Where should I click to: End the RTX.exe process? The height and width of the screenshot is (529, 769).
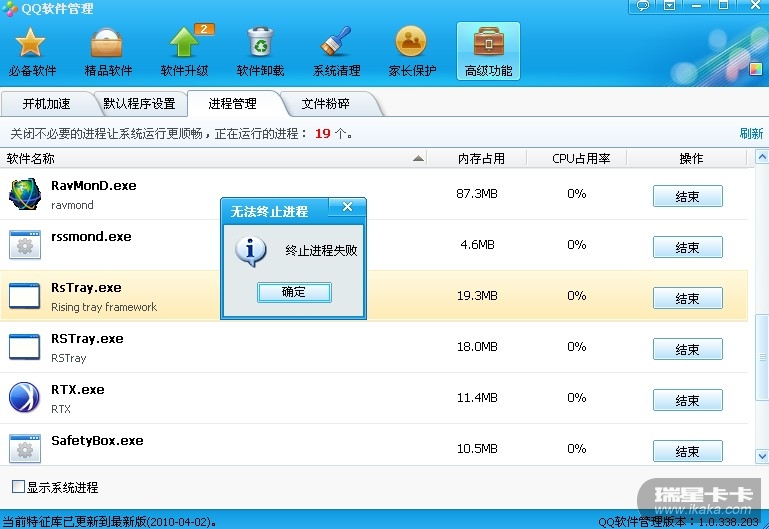tap(688, 400)
